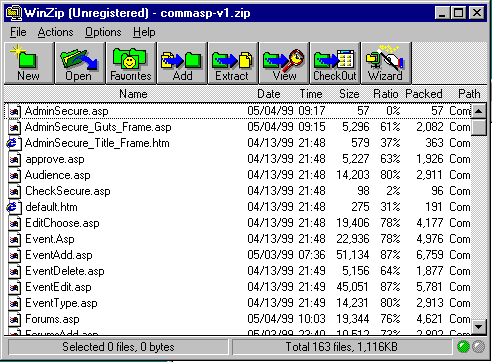Screen dimensions: 492x362
Task: Click the icon next to Audience.asp
Action: (x=14, y=175)
